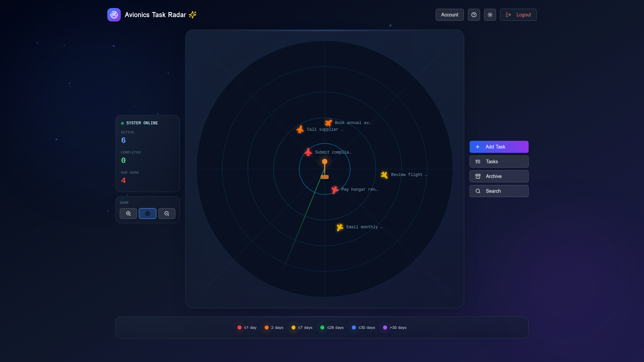Click the Avionics Task Radar logo icon
The height and width of the screenshot is (362, 644).
(114, 15)
